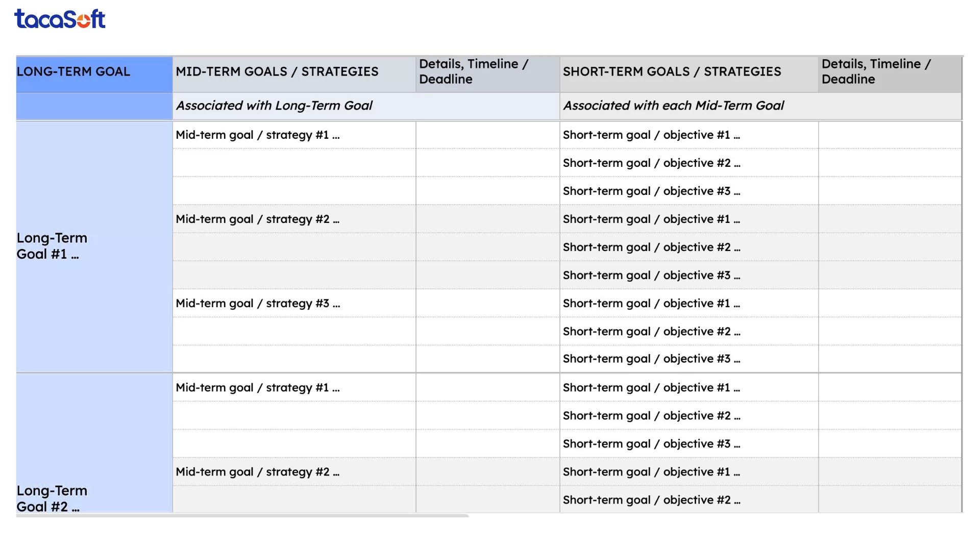Select the blank blue cell under LONG-TERM GOAL header

pos(94,106)
